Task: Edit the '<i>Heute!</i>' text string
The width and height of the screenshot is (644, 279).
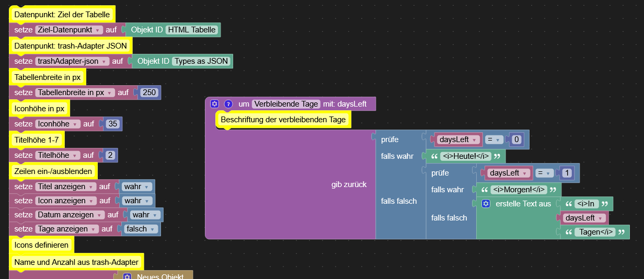Action: pyautogui.click(x=465, y=156)
